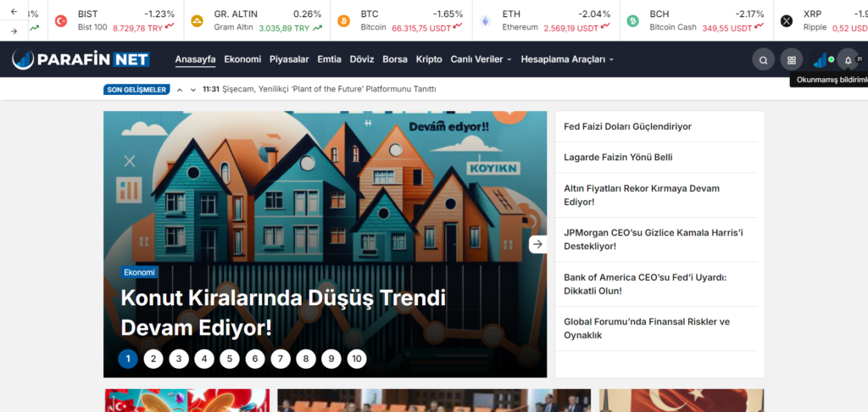Expand the Canlı Veriler dropdown menu
868x412 pixels.
point(481,59)
